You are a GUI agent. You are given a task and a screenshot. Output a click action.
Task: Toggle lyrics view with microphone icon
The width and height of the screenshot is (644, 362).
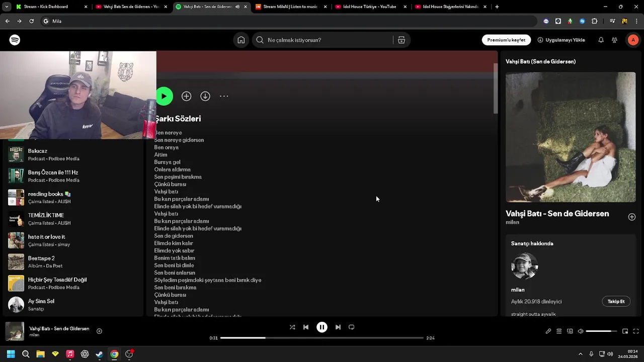click(x=548, y=331)
